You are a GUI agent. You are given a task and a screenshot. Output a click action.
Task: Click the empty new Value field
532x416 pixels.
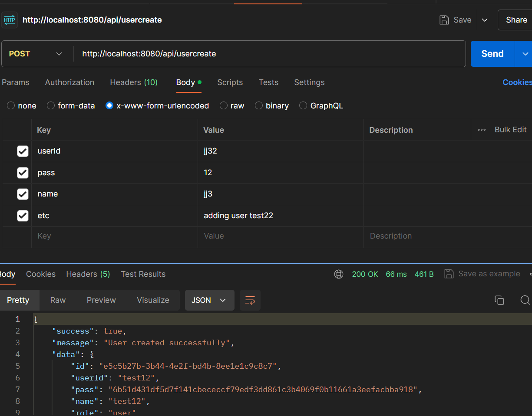click(x=281, y=236)
